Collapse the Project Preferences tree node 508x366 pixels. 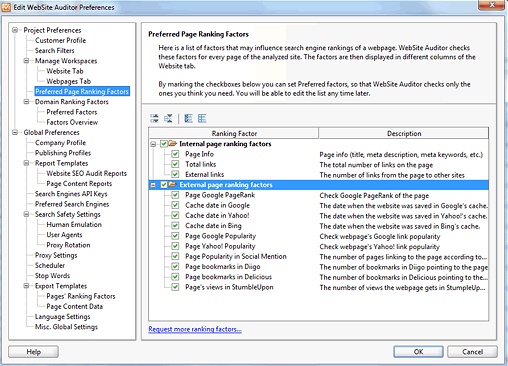[x=15, y=30]
